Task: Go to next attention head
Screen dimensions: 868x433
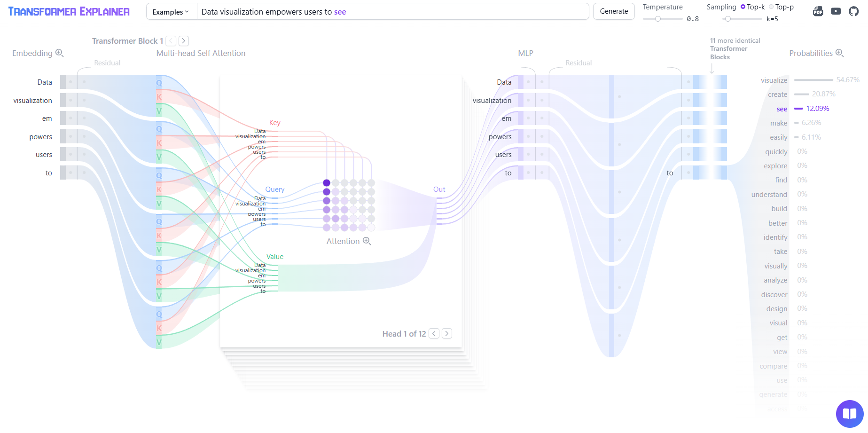Action: pos(447,333)
